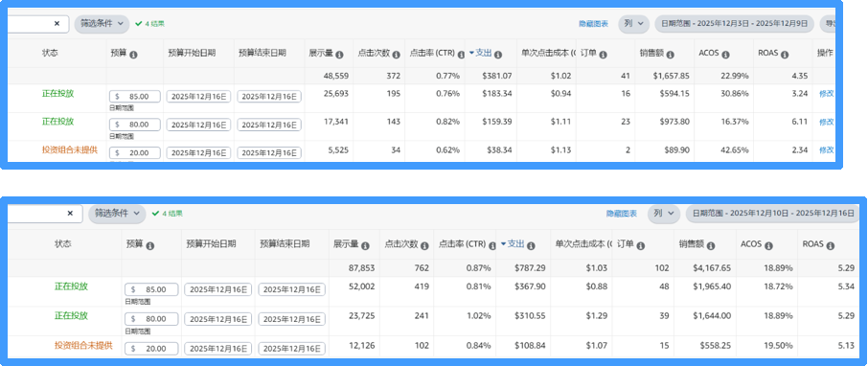868x366 pixels.
Task: Click 修改 link in $38.34 spend row
Action: tap(827, 150)
